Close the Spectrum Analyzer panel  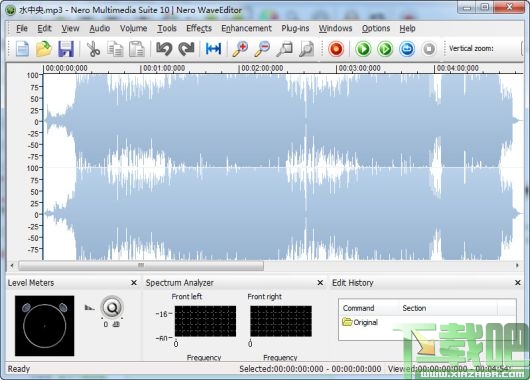tap(320, 283)
